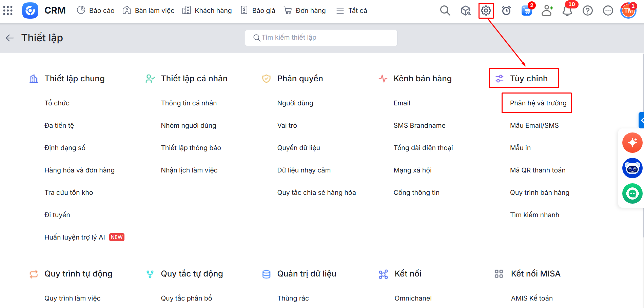Open the Báo giá menu
Image resolution: width=644 pixels, height=308 pixels.
258,11
